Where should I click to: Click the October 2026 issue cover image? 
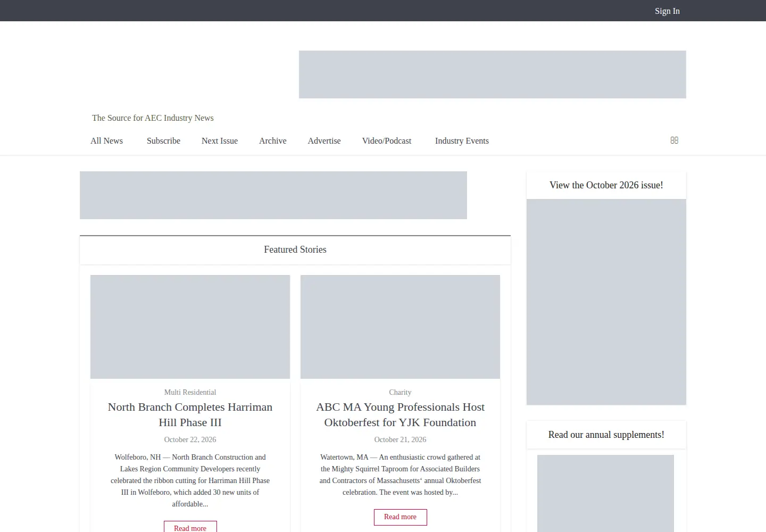pos(606,302)
